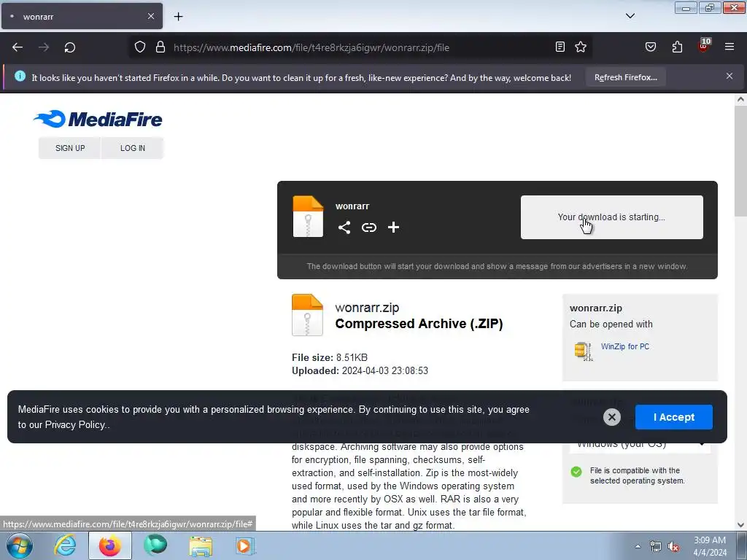Click the download starting button
This screenshot has width=747, height=560.
612,217
